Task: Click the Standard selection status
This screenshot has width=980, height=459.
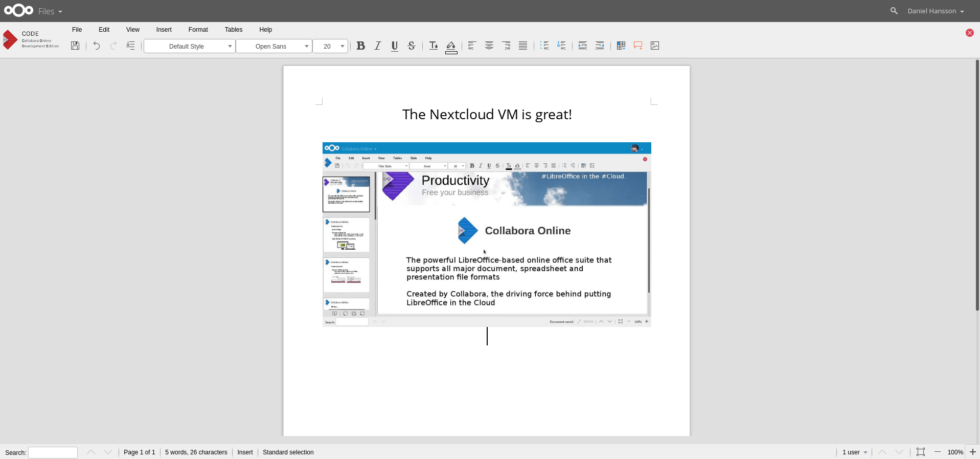Action: click(288, 452)
